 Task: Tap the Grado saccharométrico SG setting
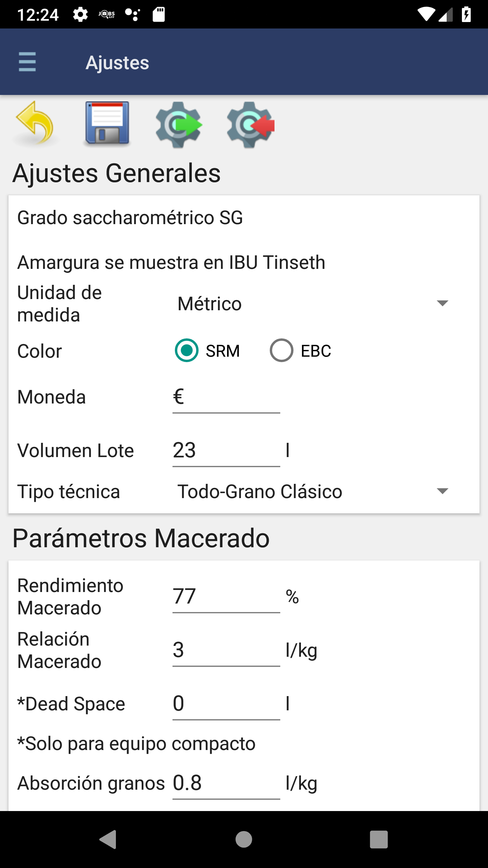pos(130,218)
